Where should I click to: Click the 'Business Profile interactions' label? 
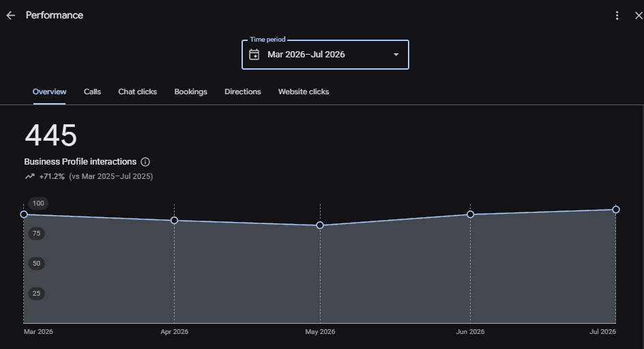point(80,162)
